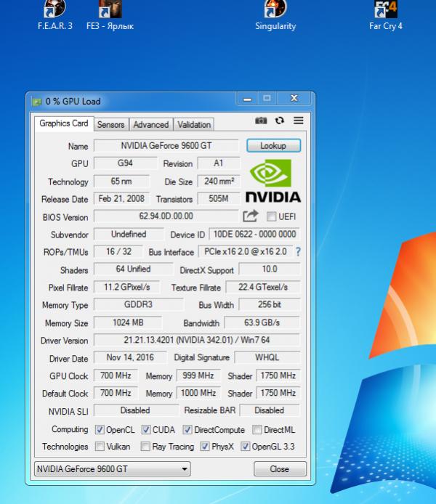
Task: Click the NVIDIA SLI value Disabled
Action: pos(135,410)
